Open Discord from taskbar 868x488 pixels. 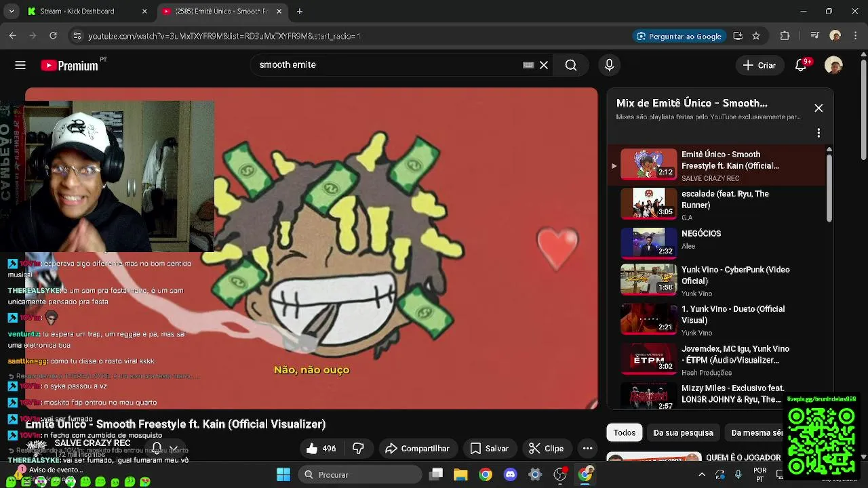[510, 474]
